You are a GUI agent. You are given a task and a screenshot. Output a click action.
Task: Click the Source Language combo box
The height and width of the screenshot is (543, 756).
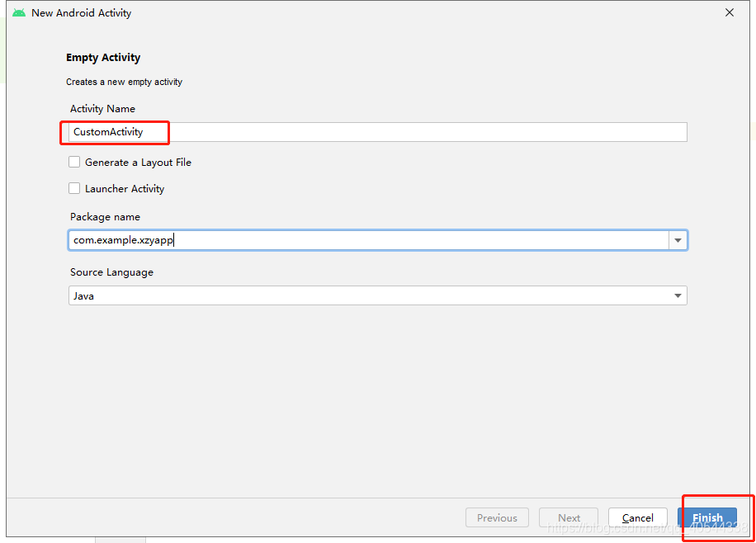tap(377, 295)
